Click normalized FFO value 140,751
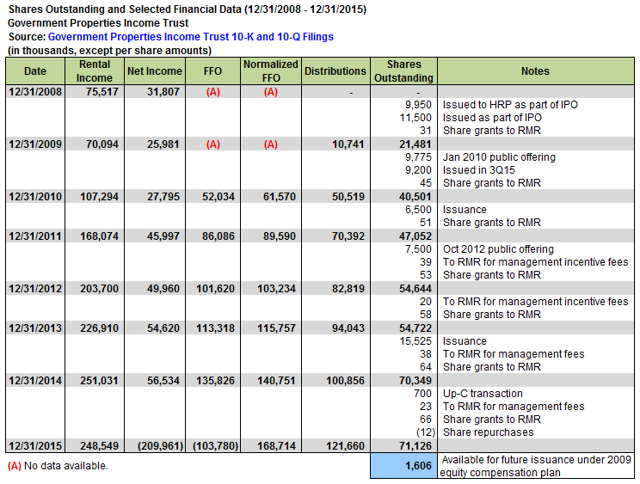 click(x=276, y=380)
